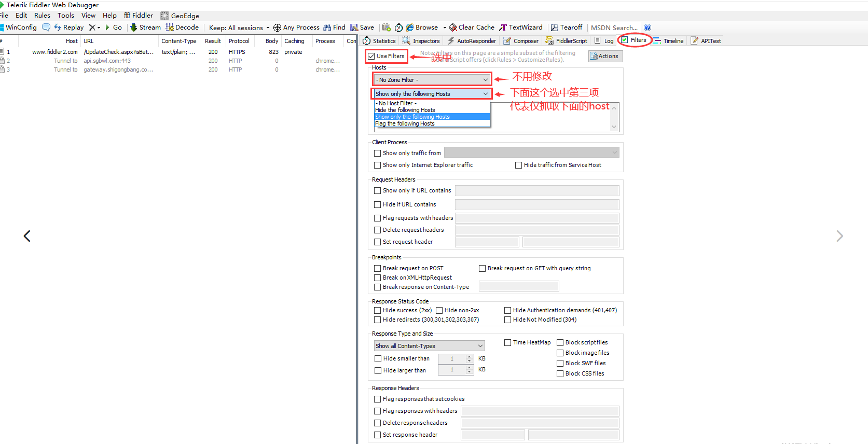Enable Show only if URL contains
The width and height of the screenshot is (868, 444).
(378, 190)
